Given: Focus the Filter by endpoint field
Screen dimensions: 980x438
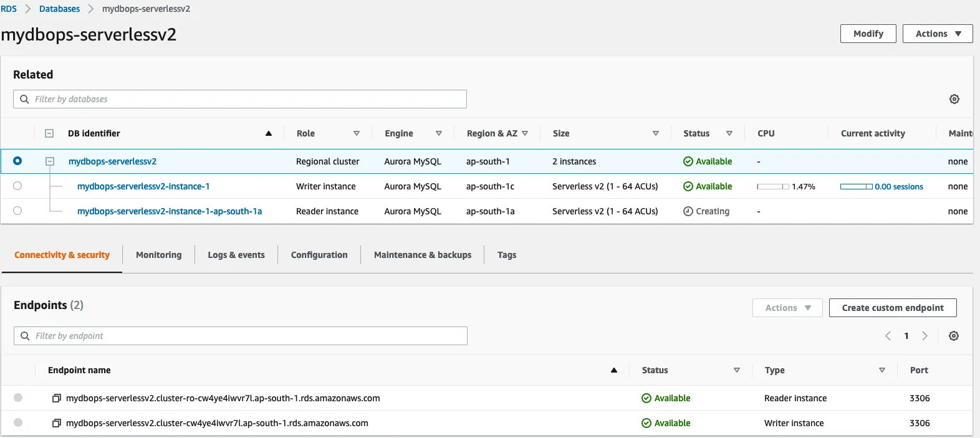Looking at the screenshot, I should coord(241,336).
